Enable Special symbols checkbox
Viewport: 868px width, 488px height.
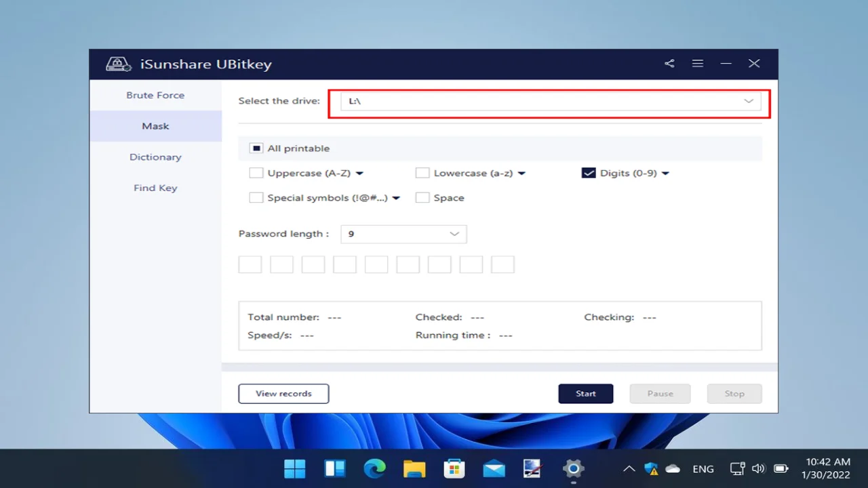256,198
